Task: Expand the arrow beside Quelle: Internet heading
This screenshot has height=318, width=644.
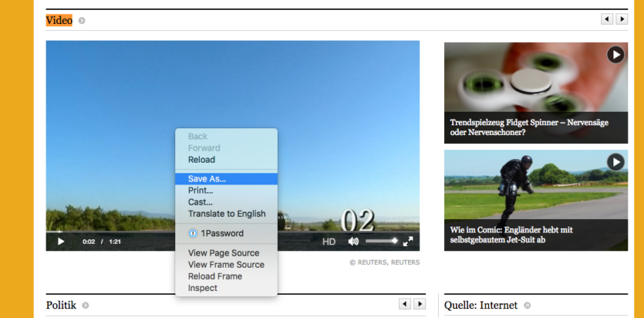Action: [x=527, y=305]
